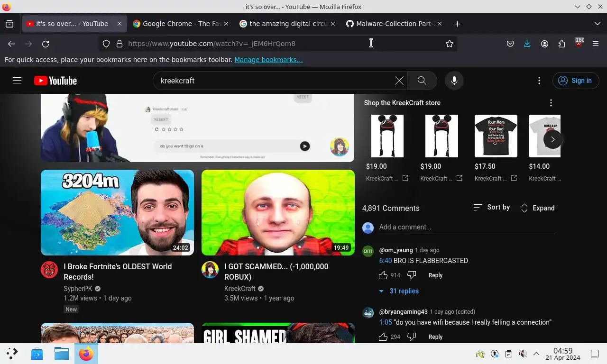Open the KDE application launcher
Screen dimensions: 607x364
coord(12,354)
